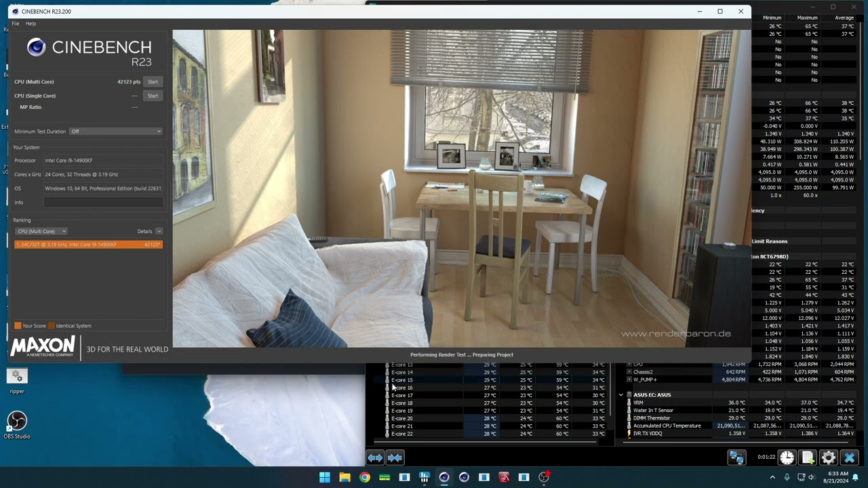Open HWiNFO settings gear icon

tap(829, 457)
